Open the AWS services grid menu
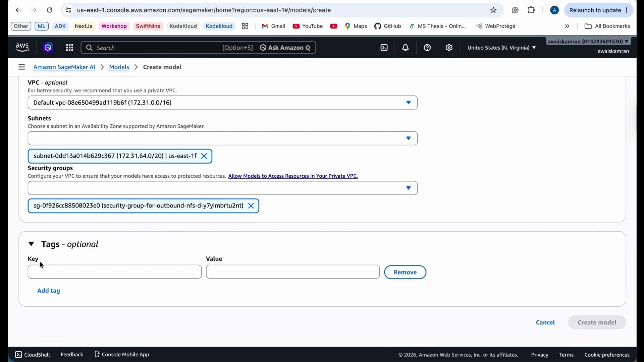This screenshot has height=362, width=644. pyautogui.click(x=70, y=48)
